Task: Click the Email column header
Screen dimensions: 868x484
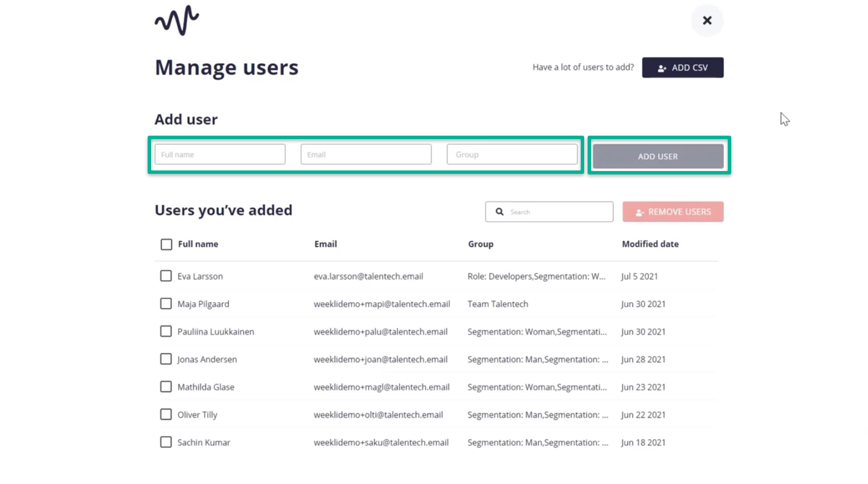Action: 325,244
